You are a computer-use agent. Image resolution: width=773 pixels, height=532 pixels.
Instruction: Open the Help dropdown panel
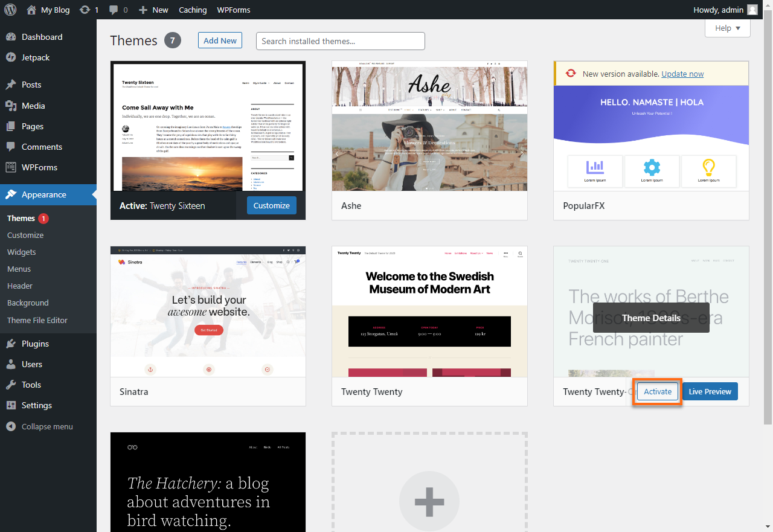pos(727,28)
